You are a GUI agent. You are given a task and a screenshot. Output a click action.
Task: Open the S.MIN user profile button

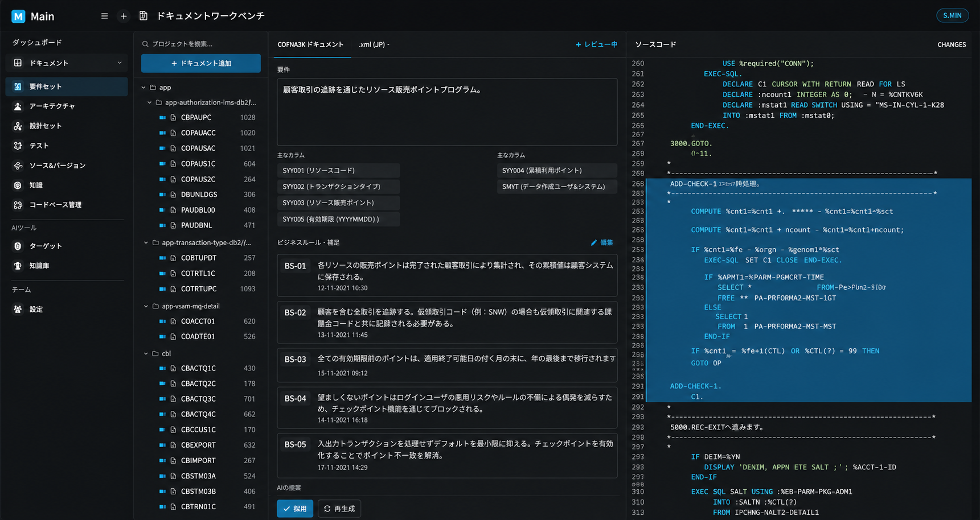point(952,15)
